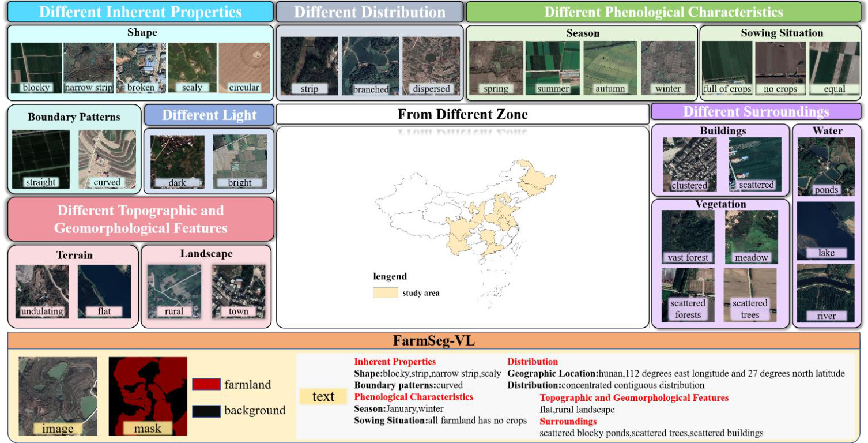The image size is (868, 443).
Task: Click the red farmland legend swatch
Action: [205, 384]
